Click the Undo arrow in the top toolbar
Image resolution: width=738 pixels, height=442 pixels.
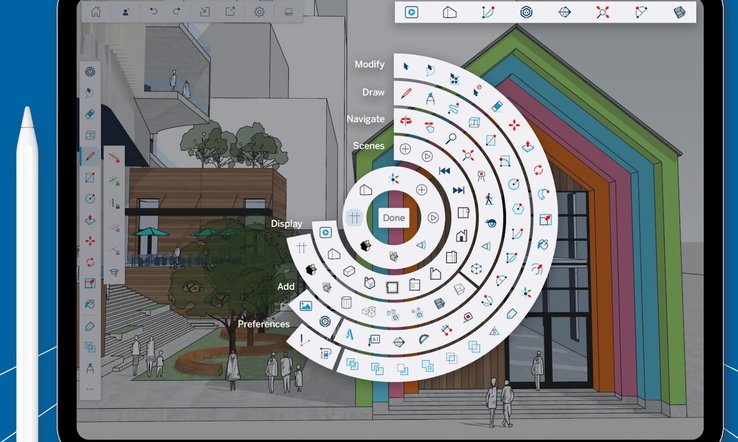pos(151,12)
